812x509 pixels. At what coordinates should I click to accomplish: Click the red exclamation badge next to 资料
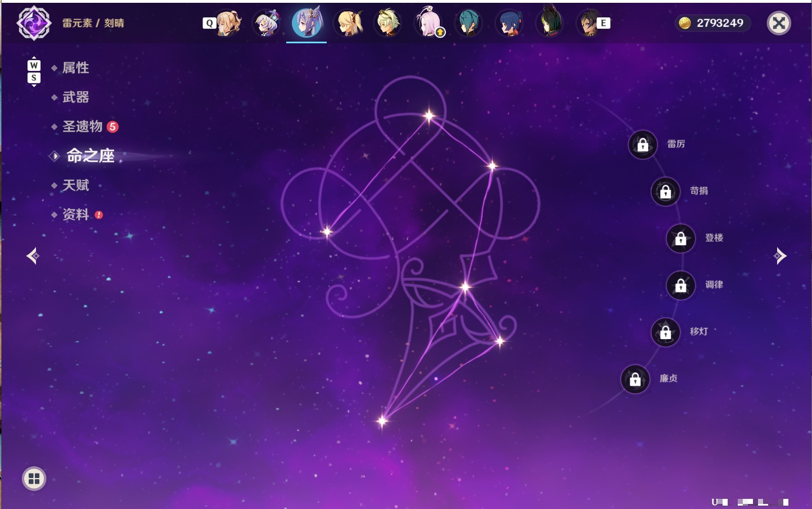(99, 215)
